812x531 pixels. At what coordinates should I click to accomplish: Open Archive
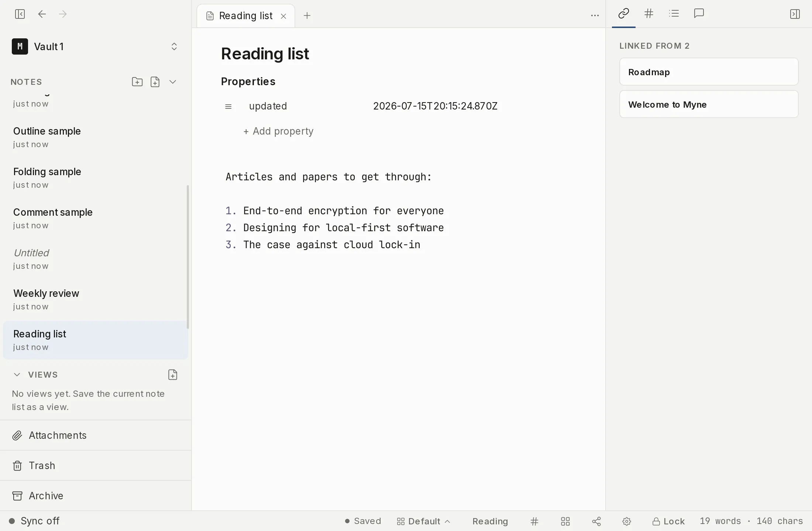(x=96, y=496)
